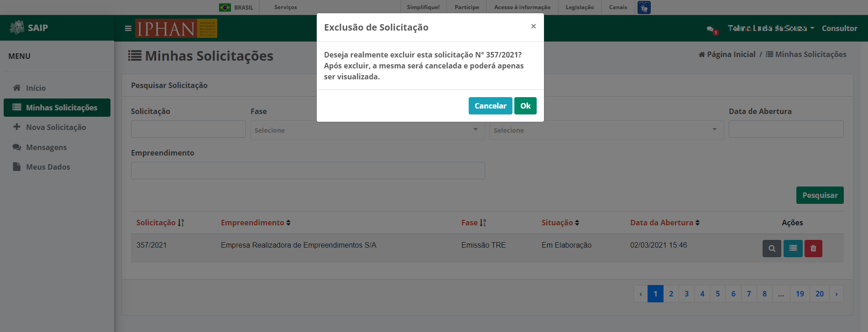Go to Início in sidebar
The image size is (868, 332).
tap(57, 88)
